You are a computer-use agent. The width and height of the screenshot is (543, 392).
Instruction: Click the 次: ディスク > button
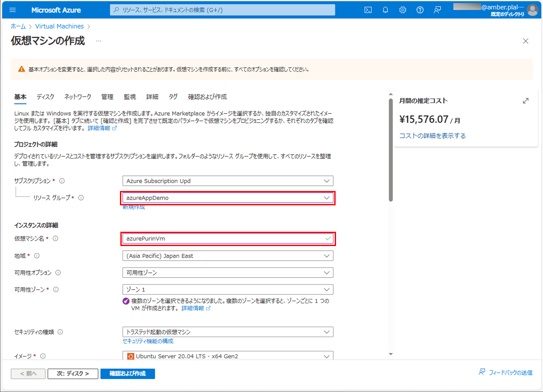[73, 373]
